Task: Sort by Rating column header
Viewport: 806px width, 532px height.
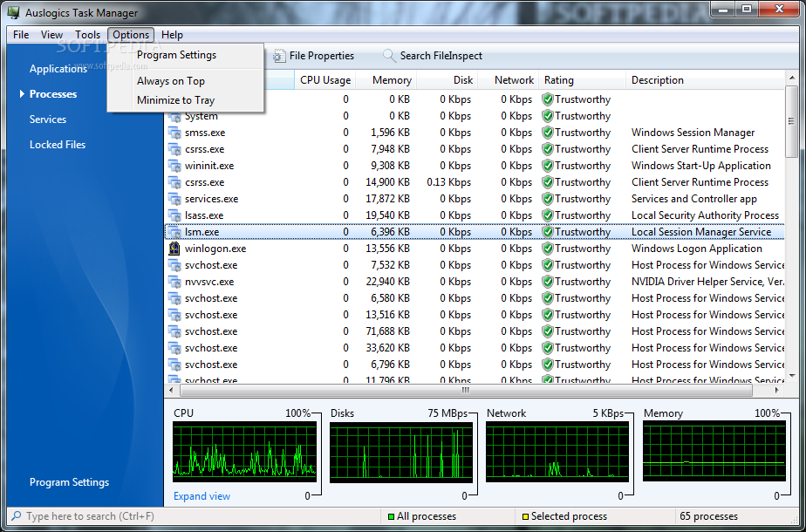Action: pyautogui.click(x=583, y=80)
